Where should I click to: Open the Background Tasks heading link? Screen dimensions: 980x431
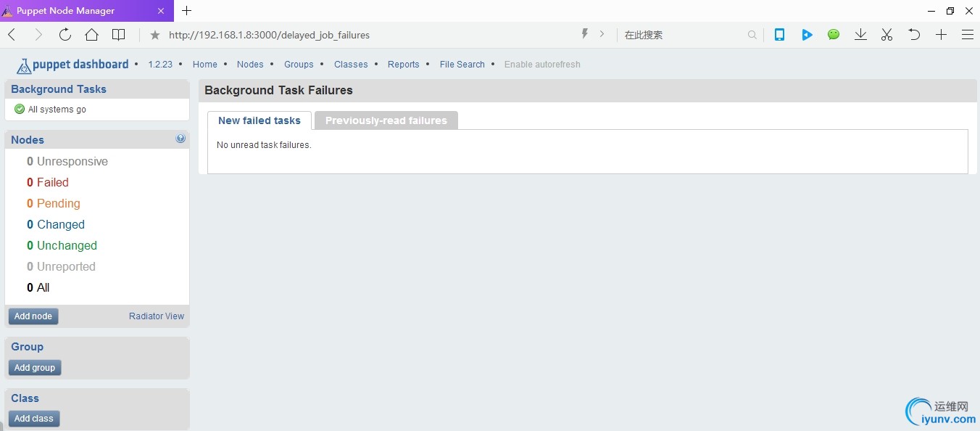click(x=59, y=89)
